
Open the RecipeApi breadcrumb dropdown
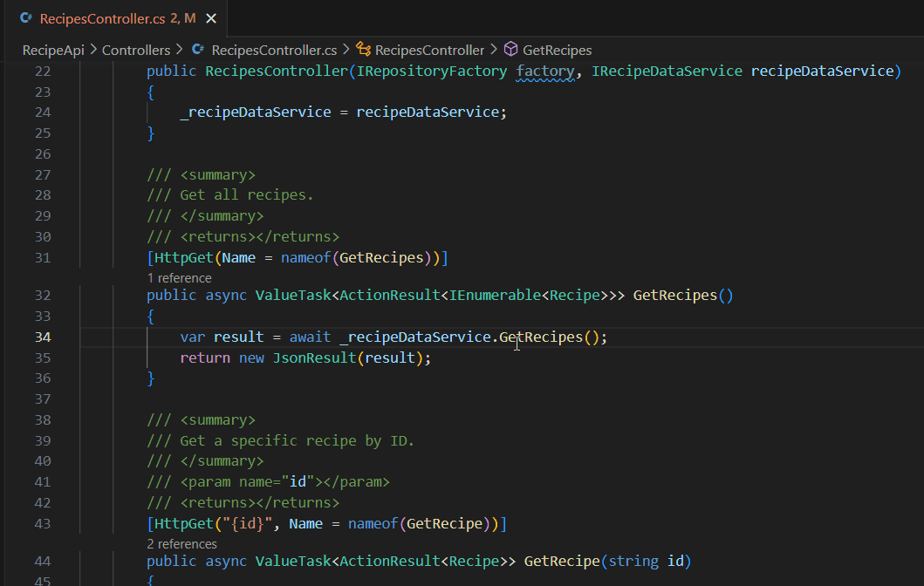click(52, 50)
